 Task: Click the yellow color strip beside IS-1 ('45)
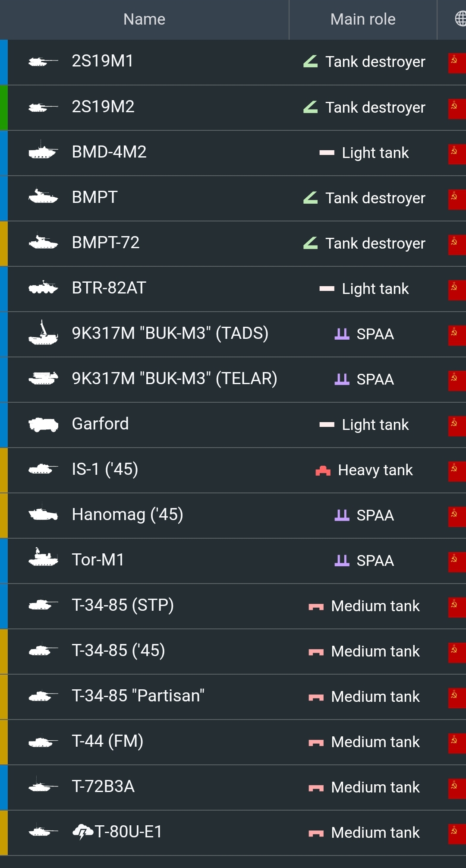4,470
